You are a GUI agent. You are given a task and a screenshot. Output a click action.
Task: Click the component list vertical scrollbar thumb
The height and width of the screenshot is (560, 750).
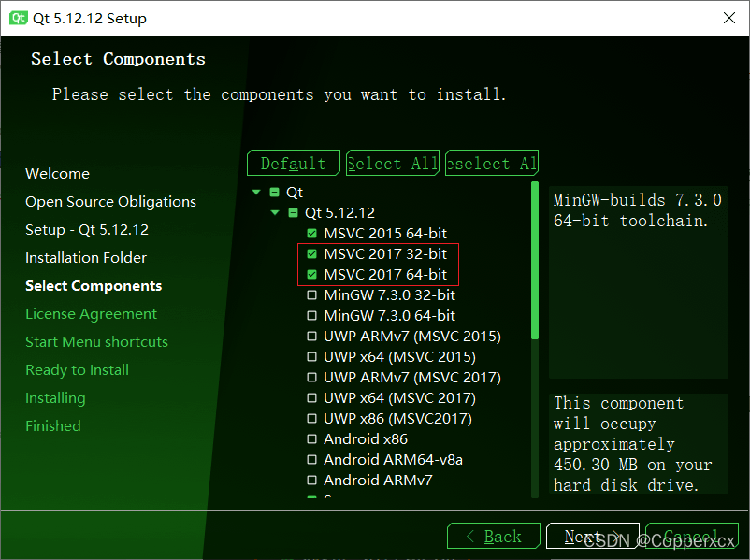pos(535,261)
